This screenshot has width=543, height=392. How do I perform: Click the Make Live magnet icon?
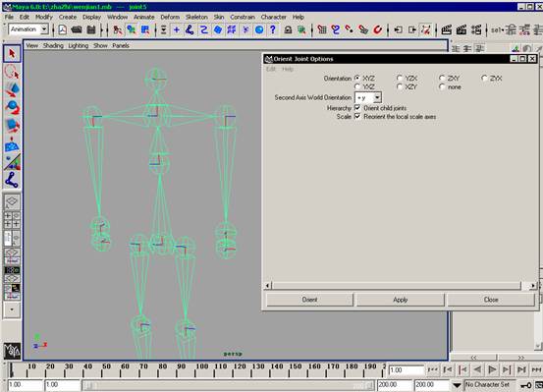pos(377,29)
